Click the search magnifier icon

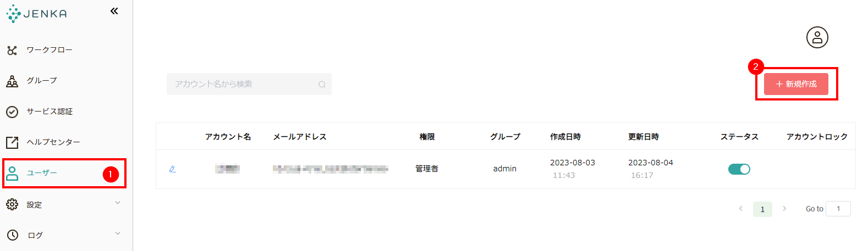[322, 85]
